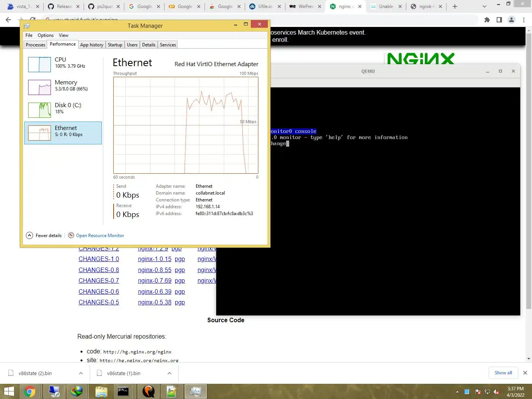
Task: Click the Chrome back navigation arrow
Action: coord(8,20)
